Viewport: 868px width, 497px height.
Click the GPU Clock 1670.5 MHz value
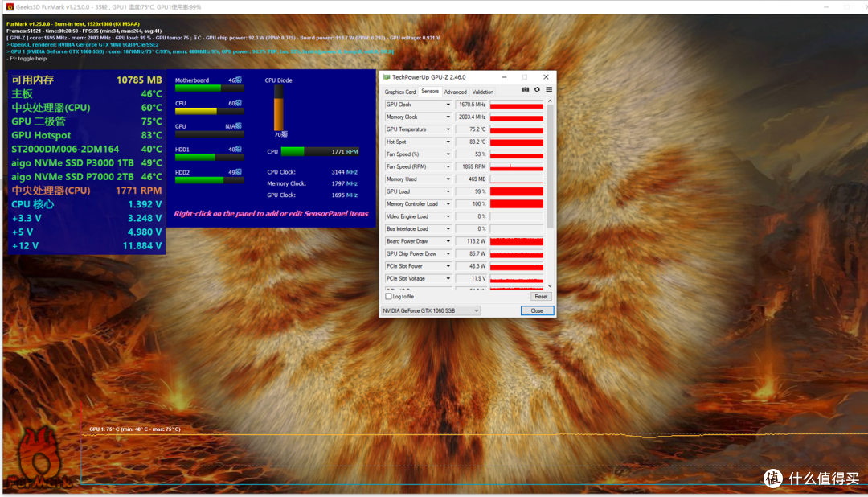click(471, 105)
